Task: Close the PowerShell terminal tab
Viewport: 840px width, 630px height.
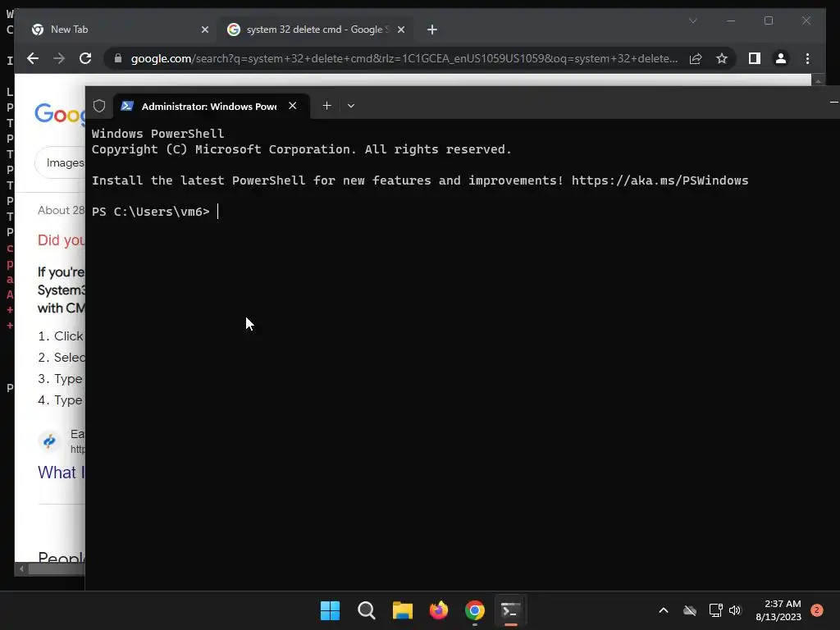Action: coord(293,106)
